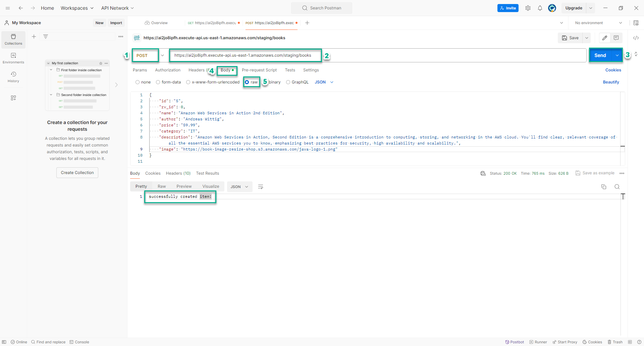Open the comments icon
Screen dimensions: 644x346
coord(616,38)
